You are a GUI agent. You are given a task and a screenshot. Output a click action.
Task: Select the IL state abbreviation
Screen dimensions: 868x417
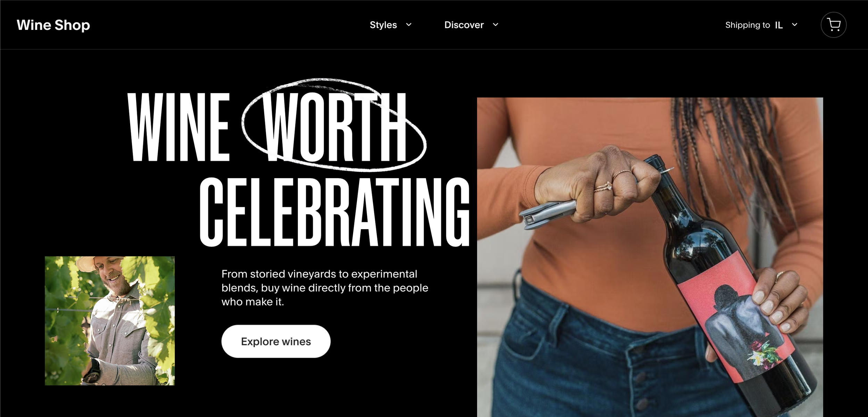779,25
